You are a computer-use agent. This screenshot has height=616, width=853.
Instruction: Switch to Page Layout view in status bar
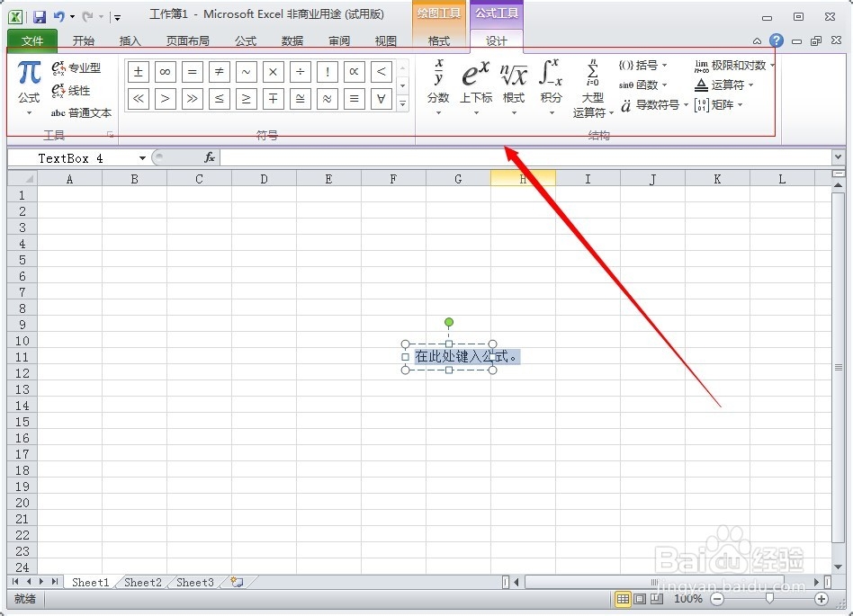[641, 599]
